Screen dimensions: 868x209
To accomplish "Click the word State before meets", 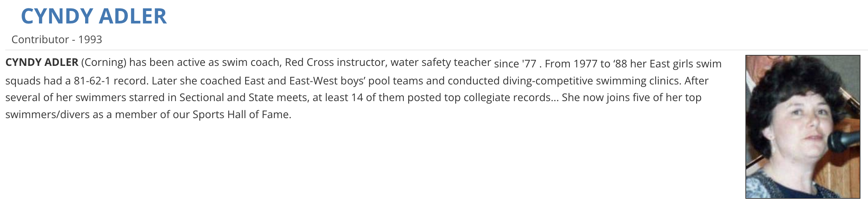I will tap(261, 97).
